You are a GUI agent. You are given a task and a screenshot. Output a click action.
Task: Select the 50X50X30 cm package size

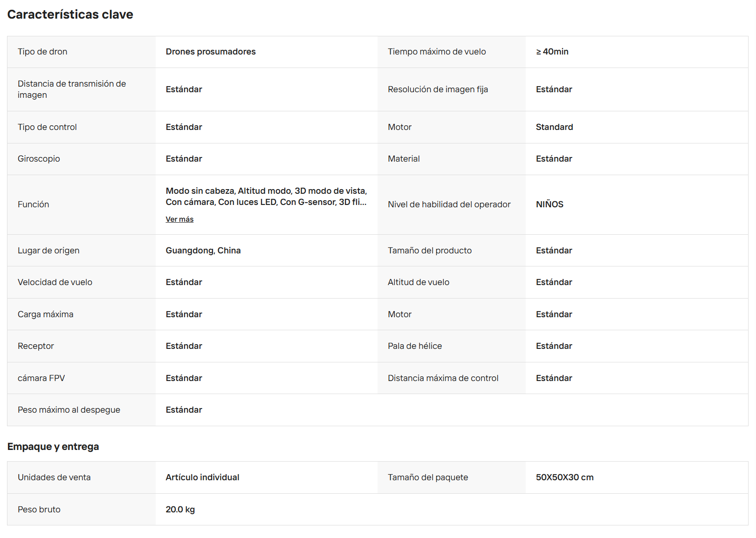(x=565, y=477)
